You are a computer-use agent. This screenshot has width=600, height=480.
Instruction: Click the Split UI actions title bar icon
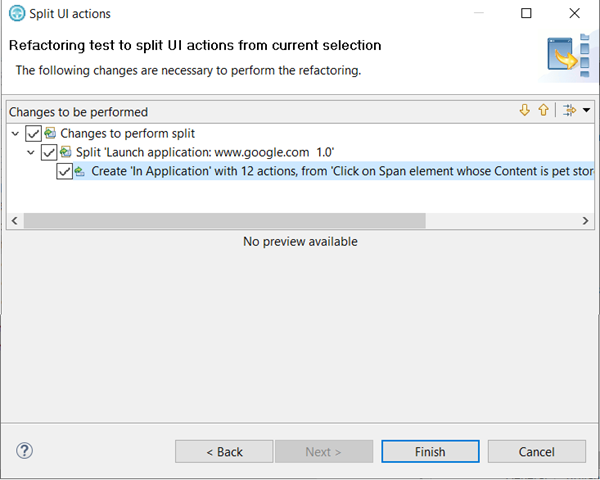16,14
